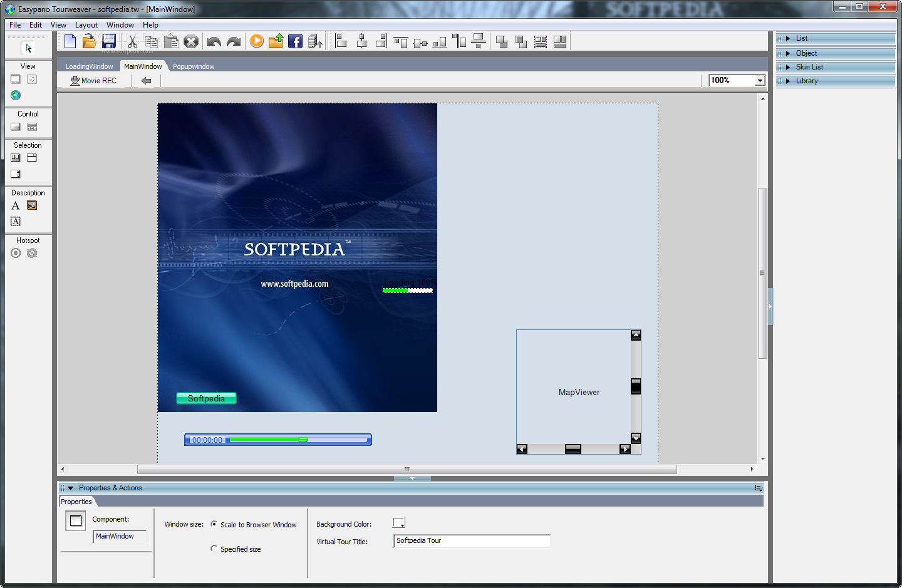Click the server upload icon

[x=315, y=41]
